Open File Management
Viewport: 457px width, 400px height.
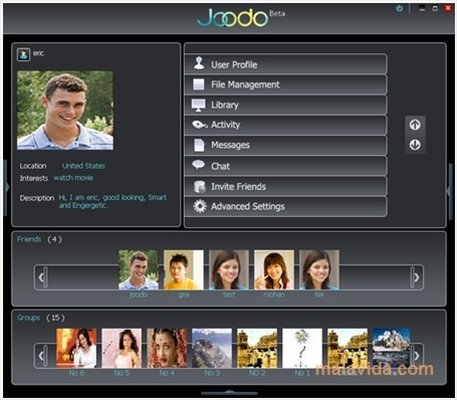(286, 85)
